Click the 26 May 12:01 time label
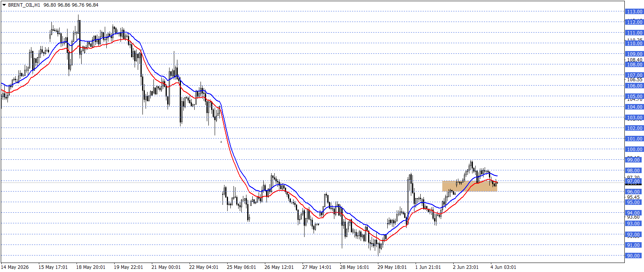The width and height of the screenshot is (644, 272). (x=279, y=267)
